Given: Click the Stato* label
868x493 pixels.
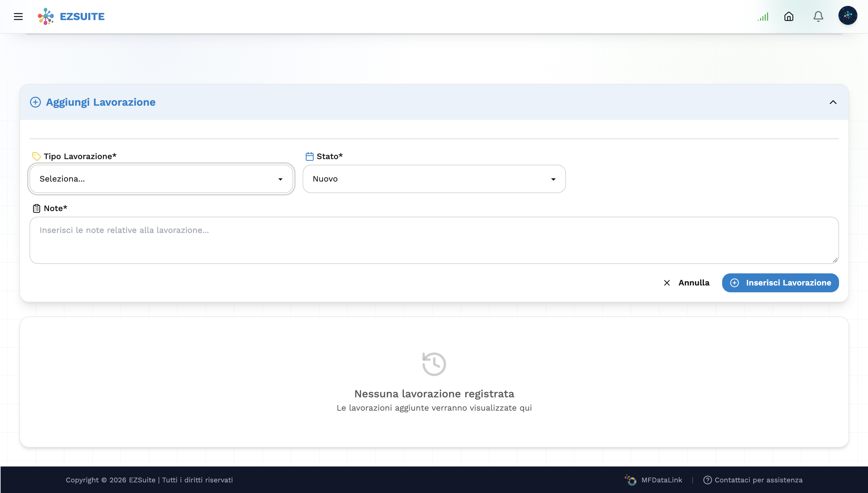Looking at the screenshot, I should [x=330, y=156].
